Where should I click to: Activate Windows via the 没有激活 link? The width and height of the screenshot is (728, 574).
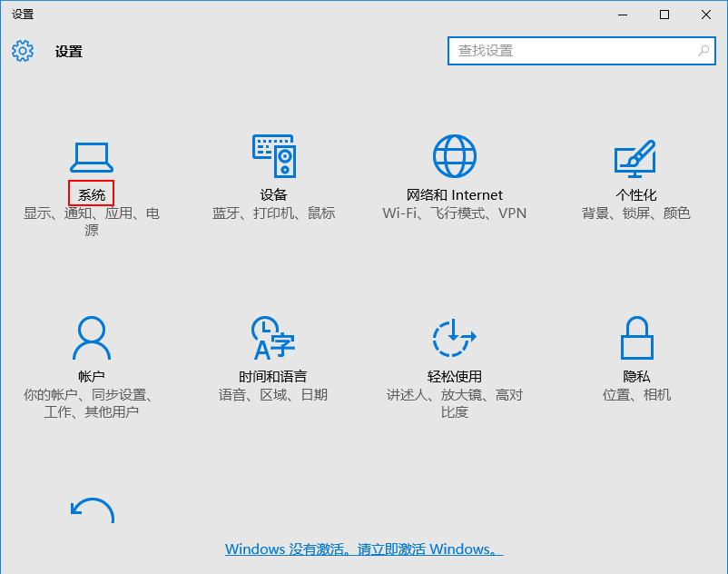tap(364, 549)
